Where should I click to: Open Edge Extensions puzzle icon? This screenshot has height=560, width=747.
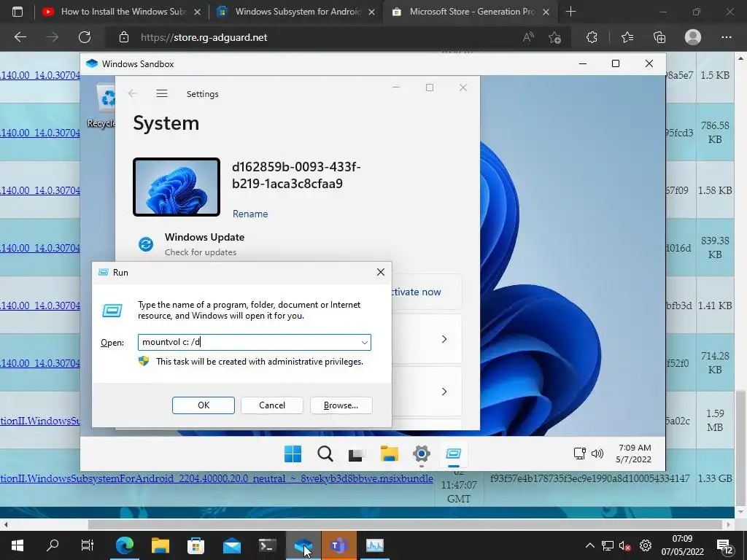pos(592,37)
